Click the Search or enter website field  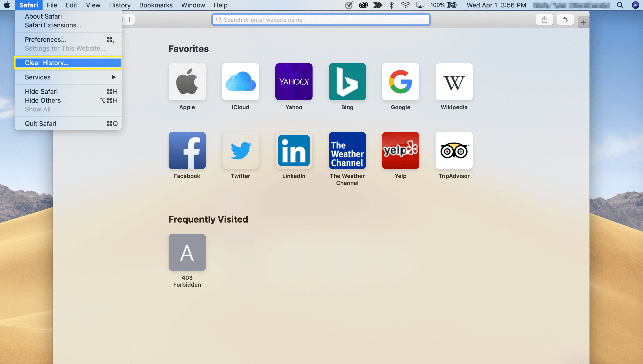(x=321, y=20)
